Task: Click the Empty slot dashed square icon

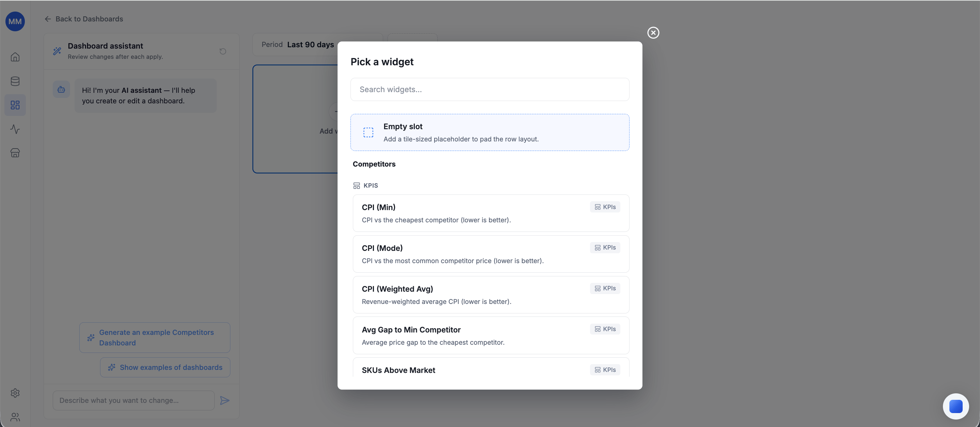Action: [368, 132]
